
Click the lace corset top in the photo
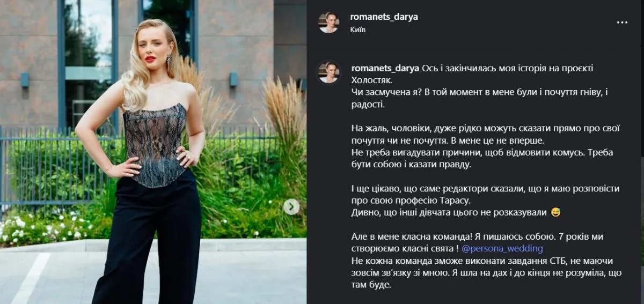(x=155, y=145)
